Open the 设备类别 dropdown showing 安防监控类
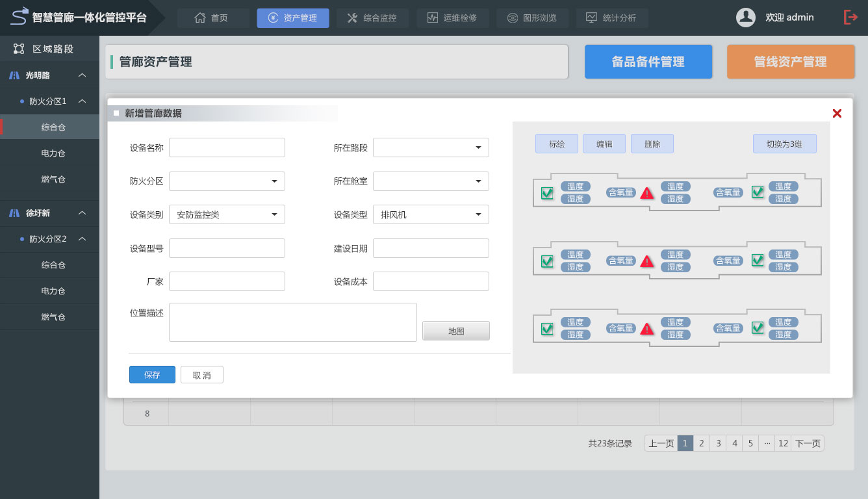868x499 pixels. [x=227, y=214]
